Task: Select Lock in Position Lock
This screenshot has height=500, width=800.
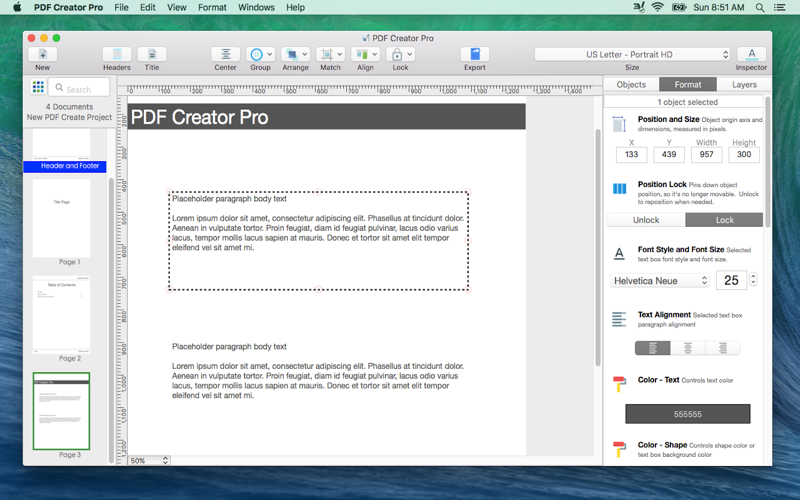Action: tap(724, 220)
